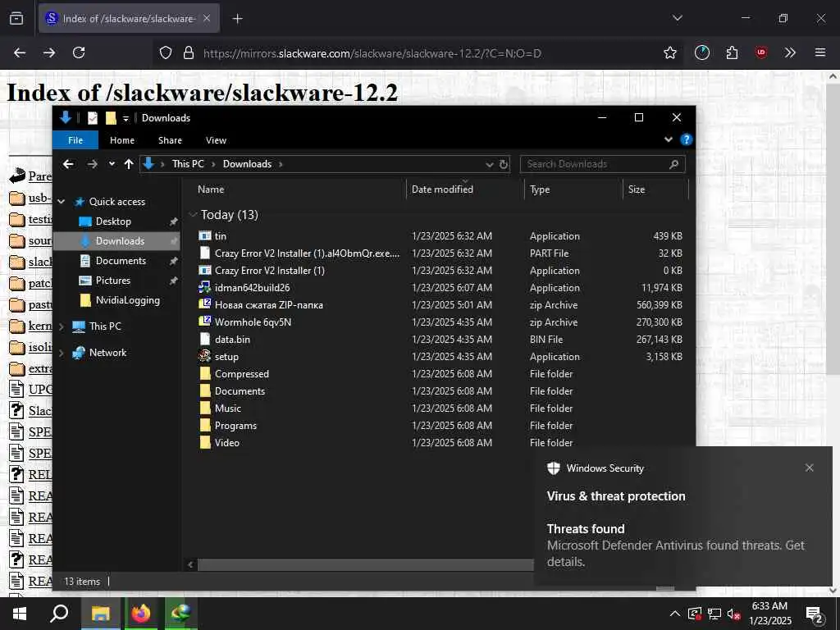The height and width of the screenshot is (630, 840).
Task: Sort files by Size column
Action: tap(637, 189)
